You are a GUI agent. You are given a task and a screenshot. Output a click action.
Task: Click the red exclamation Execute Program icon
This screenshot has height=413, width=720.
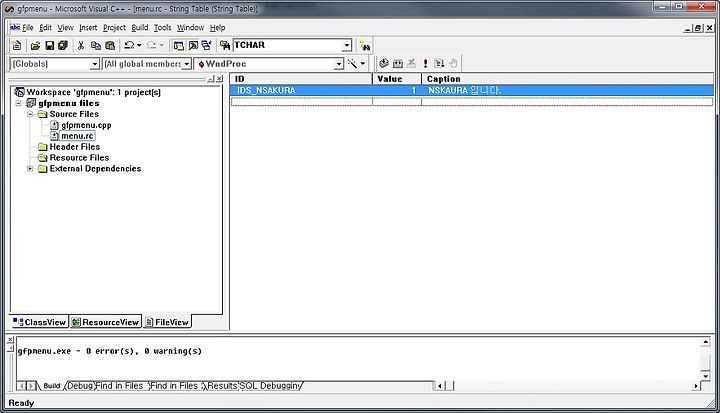point(425,63)
